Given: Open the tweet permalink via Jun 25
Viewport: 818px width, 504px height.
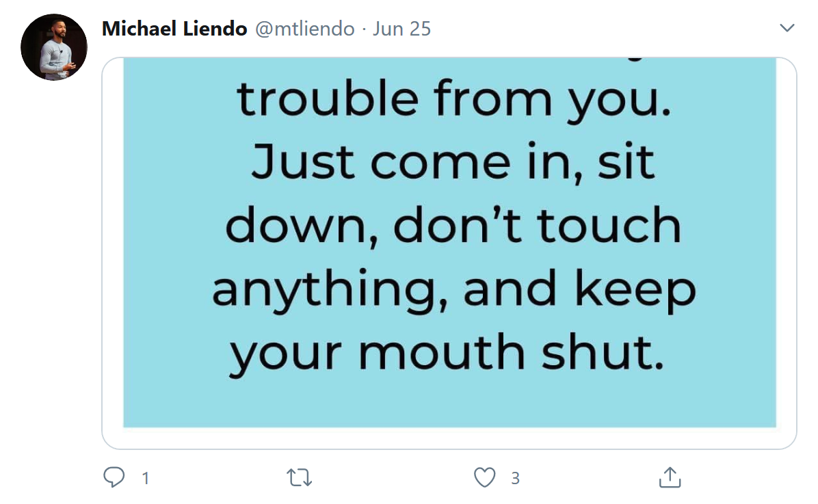Looking at the screenshot, I should [401, 29].
